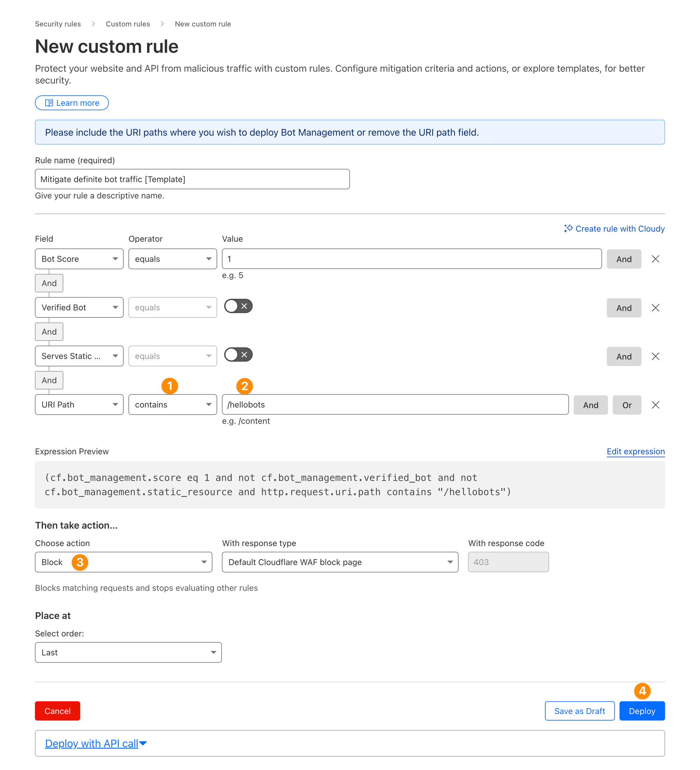Click the Edit expression link

click(x=636, y=452)
